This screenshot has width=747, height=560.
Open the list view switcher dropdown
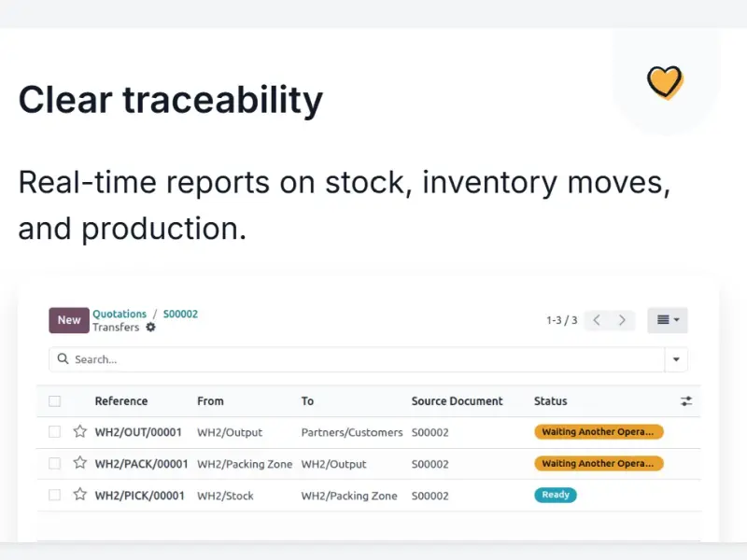pos(668,320)
